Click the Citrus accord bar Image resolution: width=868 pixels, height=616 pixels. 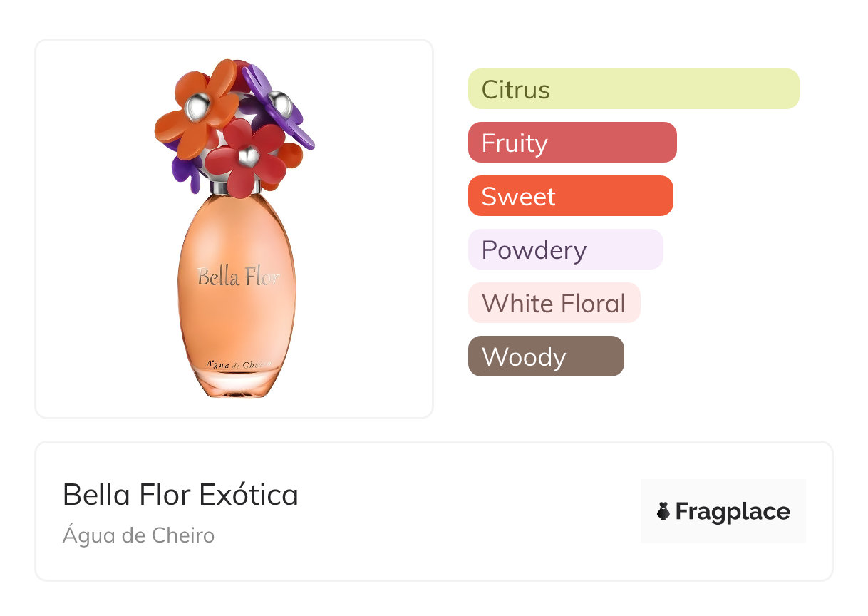[633, 89]
